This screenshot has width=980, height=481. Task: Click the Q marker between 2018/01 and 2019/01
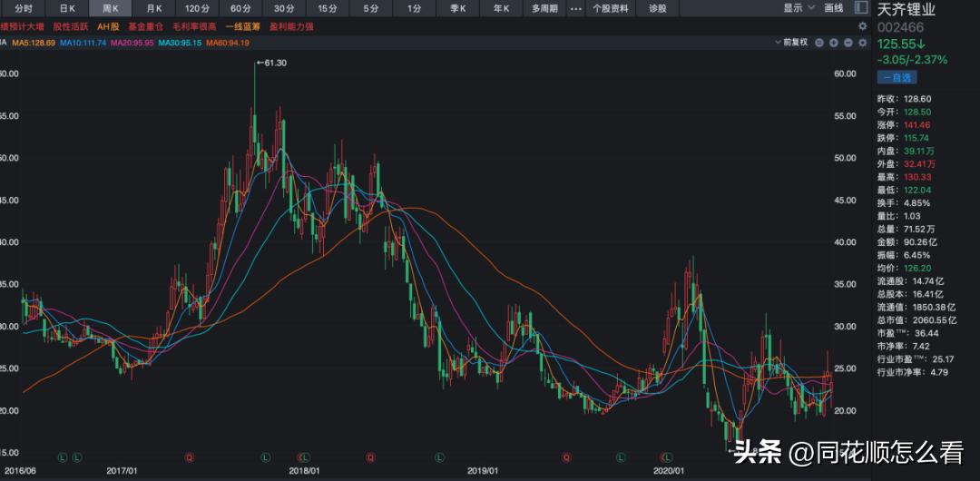click(370, 457)
